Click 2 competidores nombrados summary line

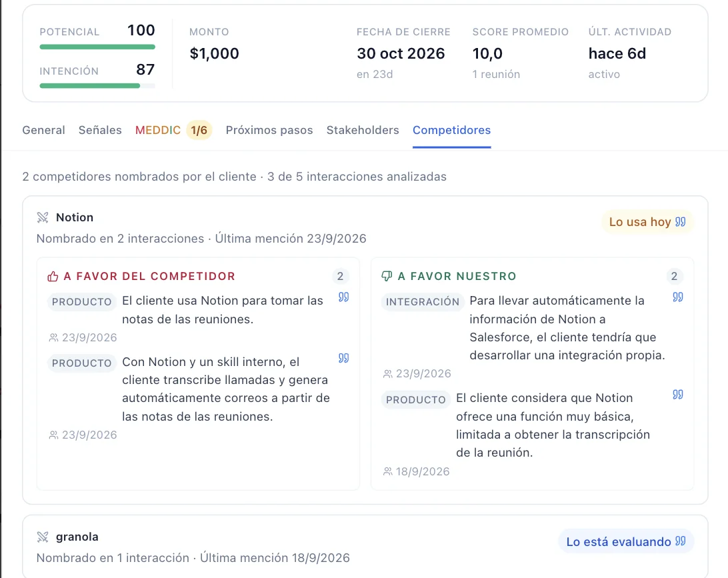(235, 177)
